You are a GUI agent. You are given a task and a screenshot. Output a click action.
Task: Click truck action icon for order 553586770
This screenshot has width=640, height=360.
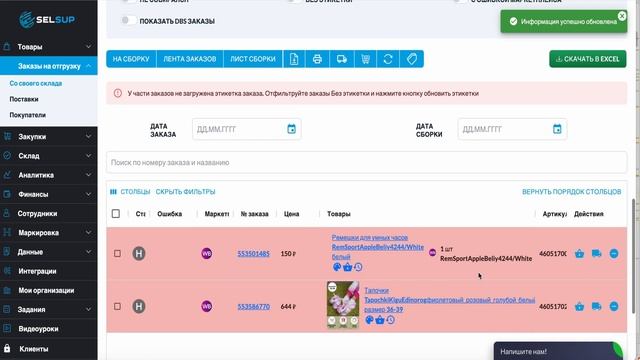tap(596, 307)
